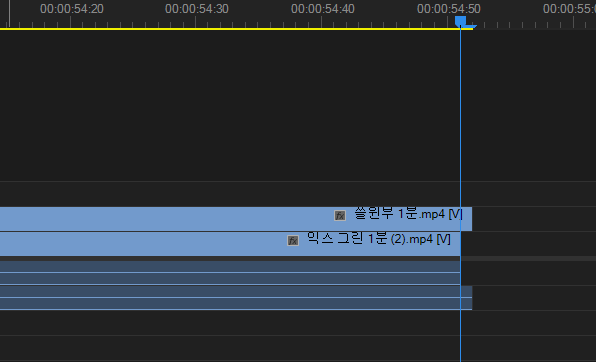The width and height of the screenshot is (596, 362).
Task: Click the blue playhead handle on the ruler
Action: (x=460, y=21)
